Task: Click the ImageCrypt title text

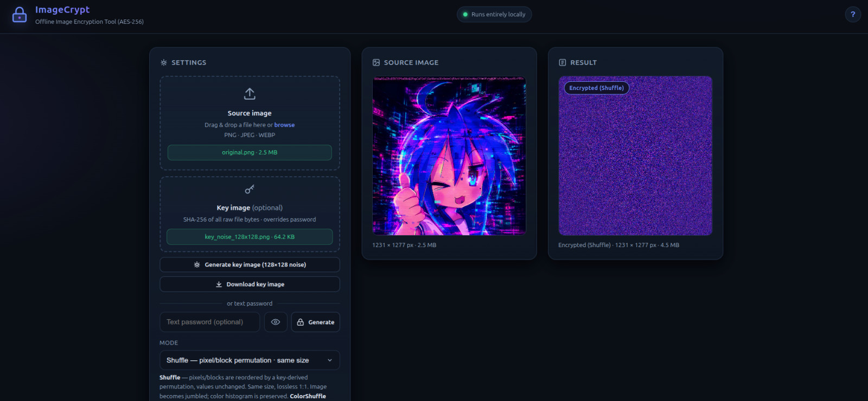Action: pos(62,10)
